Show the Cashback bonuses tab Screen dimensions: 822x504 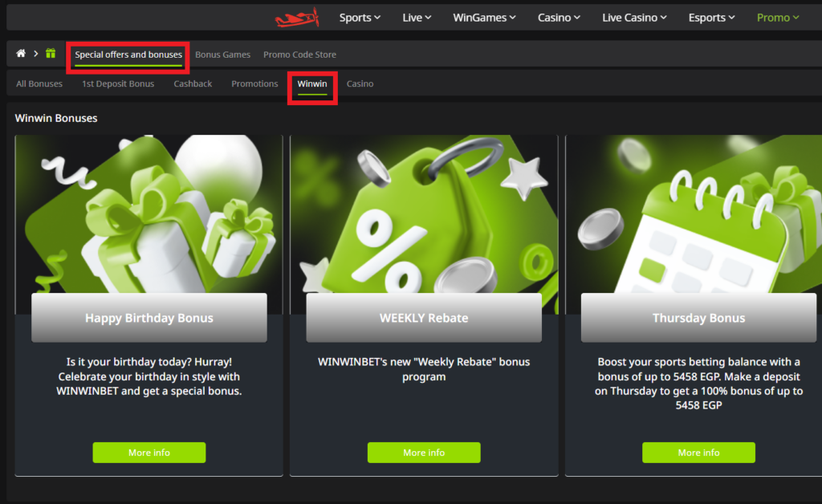pos(193,83)
